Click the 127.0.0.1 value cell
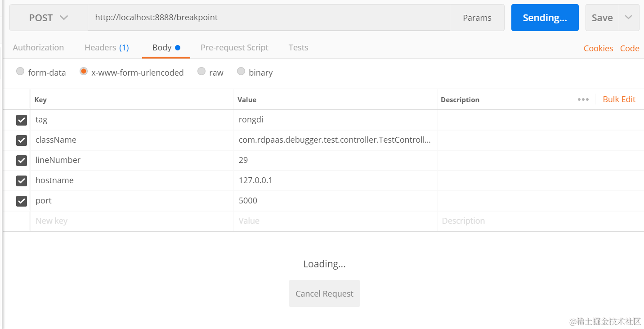The image size is (644, 329). (335, 180)
